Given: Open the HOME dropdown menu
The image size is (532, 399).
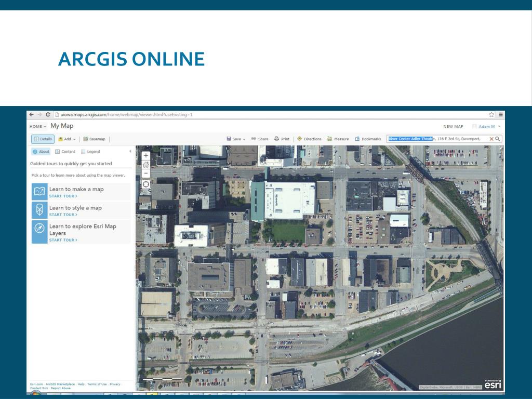Looking at the screenshot, I should point(37,127).
